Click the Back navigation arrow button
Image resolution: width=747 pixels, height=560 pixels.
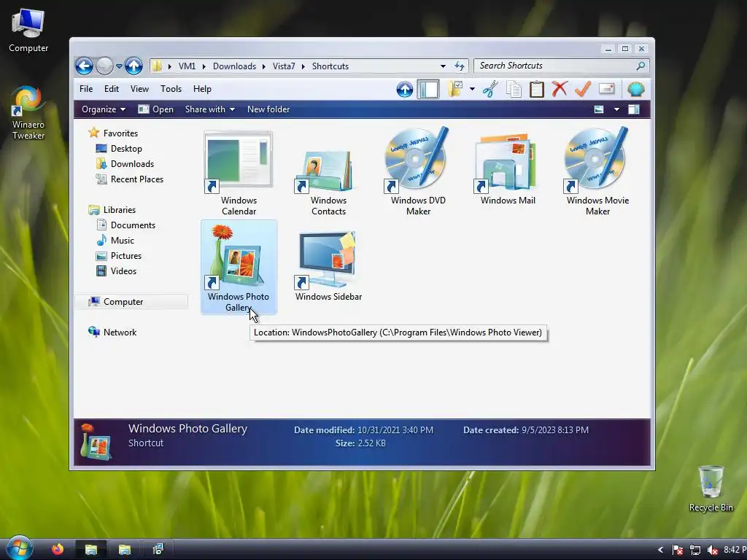85,66
